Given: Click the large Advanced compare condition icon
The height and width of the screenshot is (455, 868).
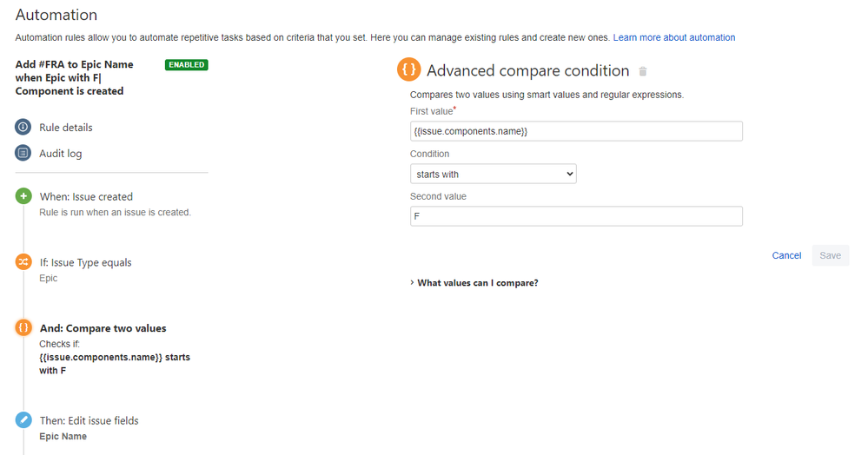Looking at the screenshot, I should [408, 70].
